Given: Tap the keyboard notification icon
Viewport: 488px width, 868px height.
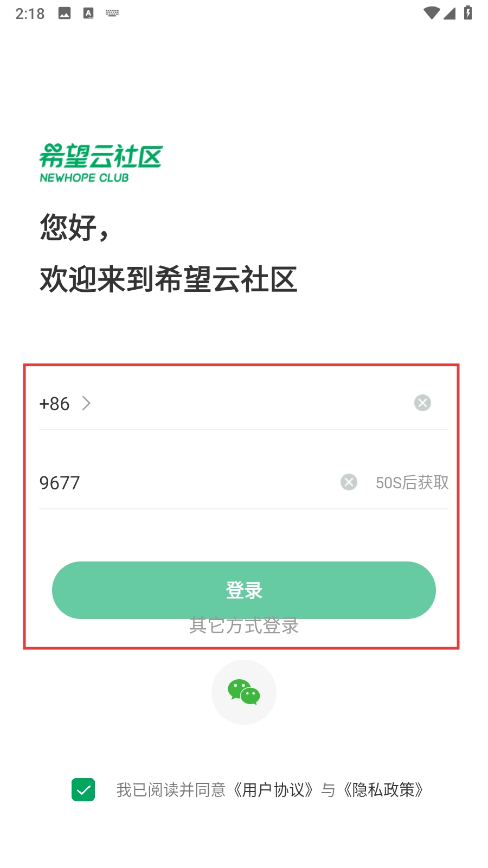Looking at the screenshot, I should click(112, 13).
